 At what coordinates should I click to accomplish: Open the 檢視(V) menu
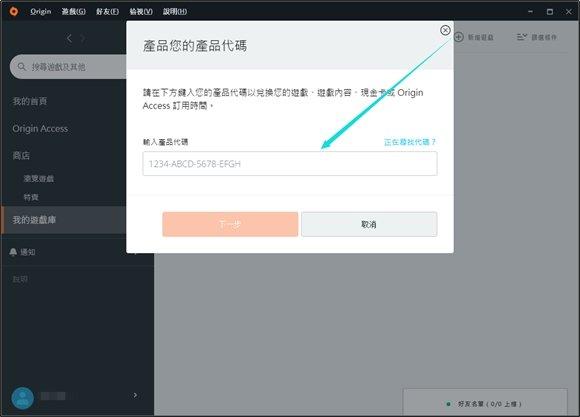click(141, 11)
